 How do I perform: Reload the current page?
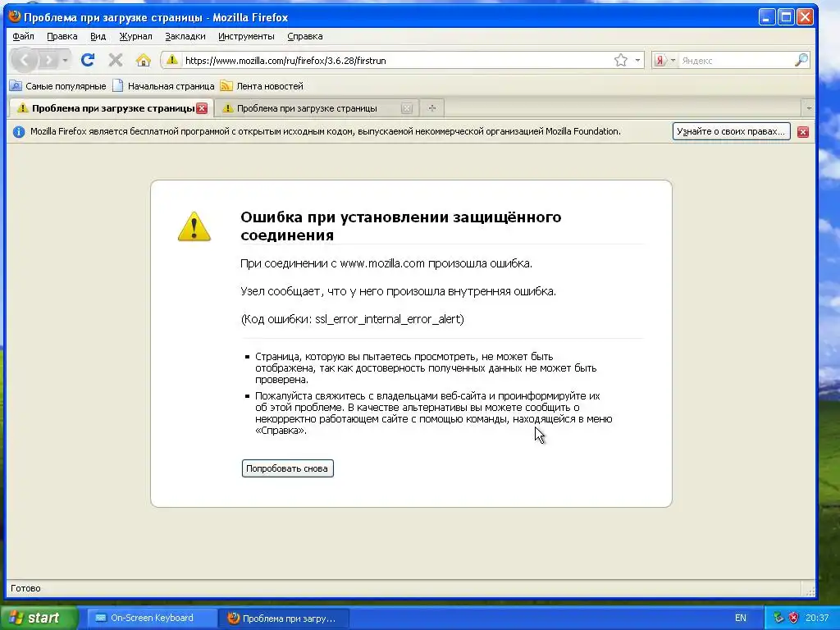pyautogui.click(x=88, y=60)
